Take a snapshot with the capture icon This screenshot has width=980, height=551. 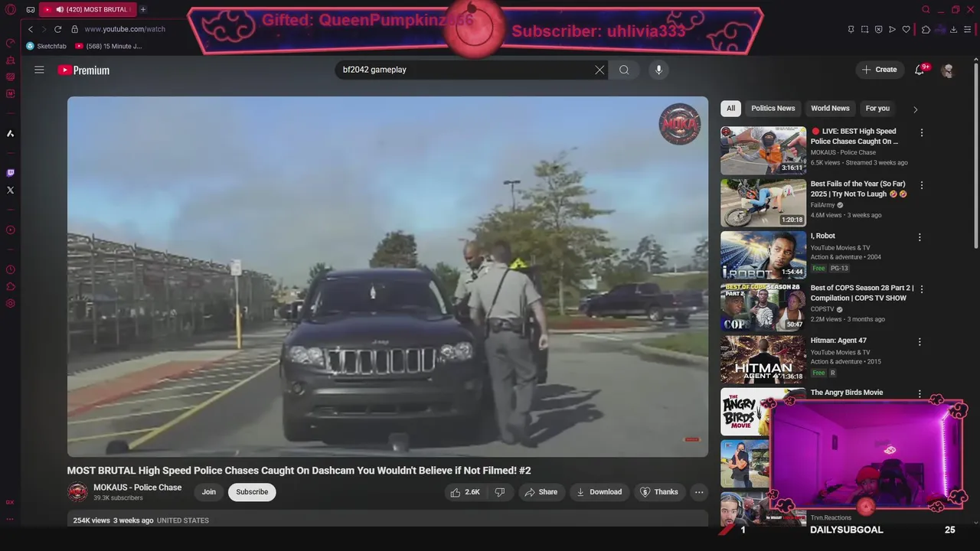coord(864,29)
